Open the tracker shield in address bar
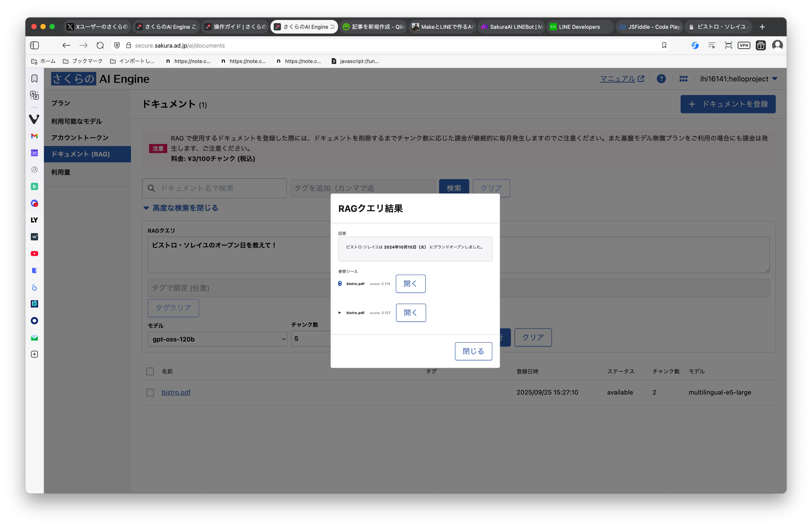 pyautogui.click(x=117, y=45)
